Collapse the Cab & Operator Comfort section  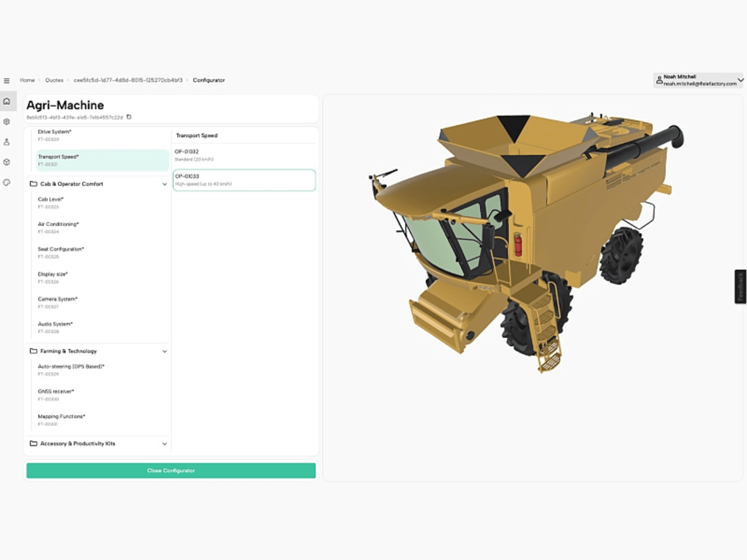point(165,184)
